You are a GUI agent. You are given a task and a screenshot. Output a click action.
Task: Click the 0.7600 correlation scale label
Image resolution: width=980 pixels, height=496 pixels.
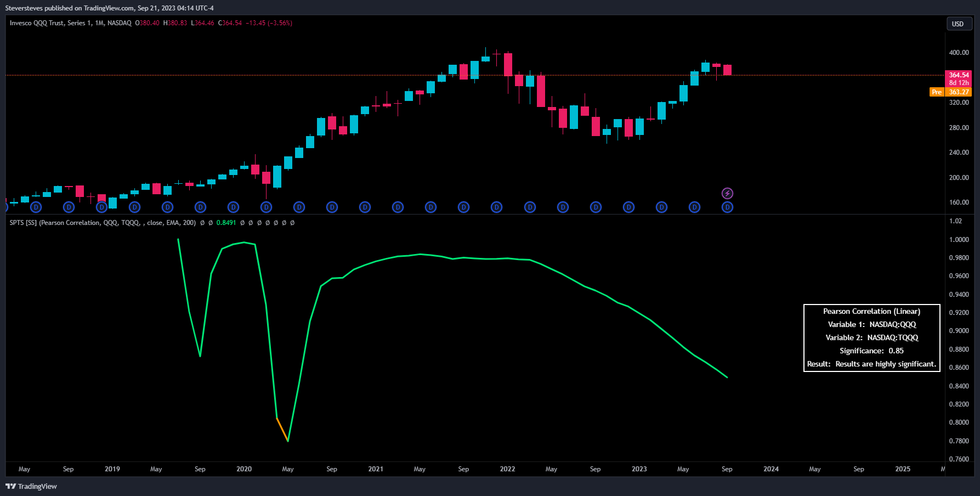point(959,459)
